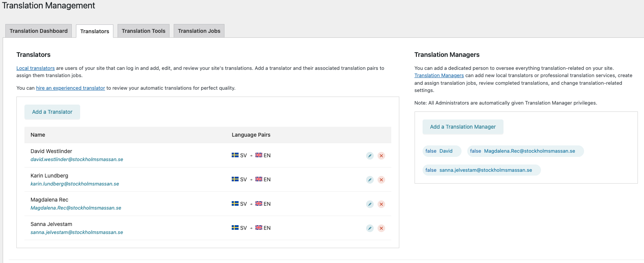Screen dimensions: 644x263
Task: Open the Local translators link
Action: [36, 68]
